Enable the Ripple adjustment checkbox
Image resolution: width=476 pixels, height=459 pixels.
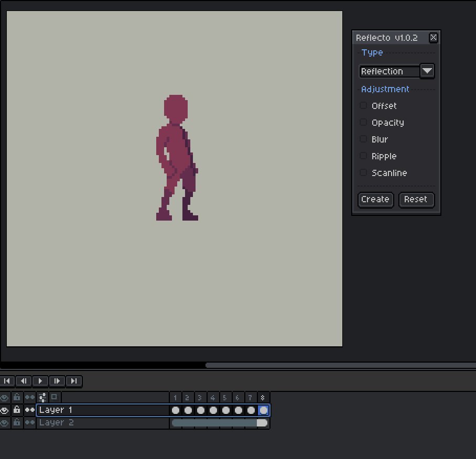[x=363, y=156]
